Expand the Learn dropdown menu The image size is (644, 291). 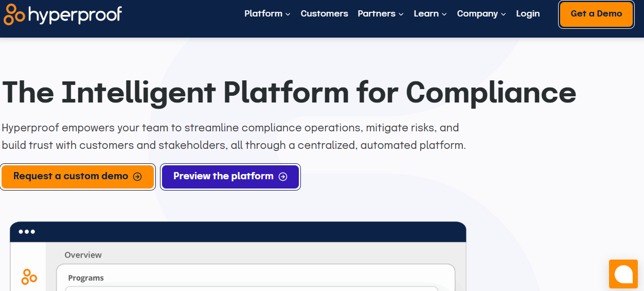click(x=430, y=14)
